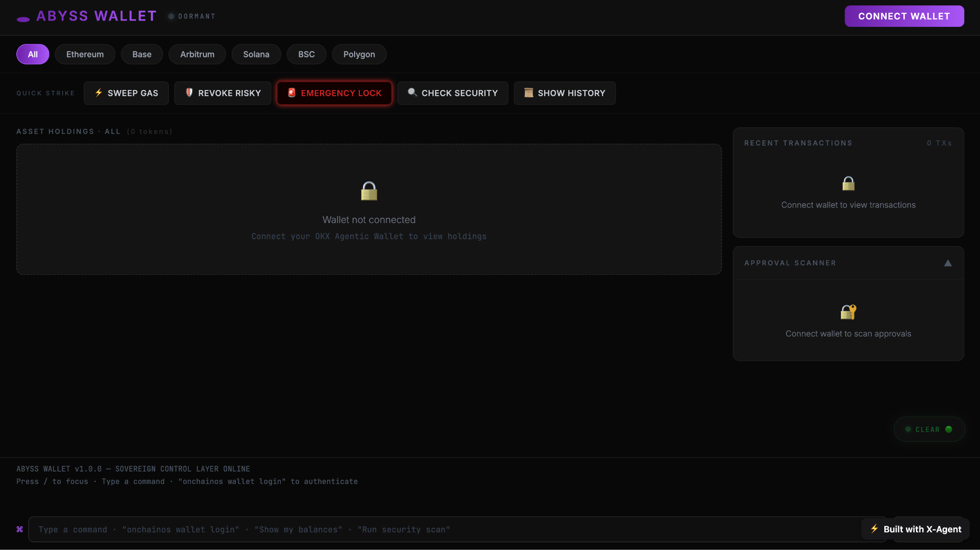This screenshot has height=550, width=980.
Task: Click "Connect your OKX Agentic Wallet to view holdings"
Action: (369, 236)
